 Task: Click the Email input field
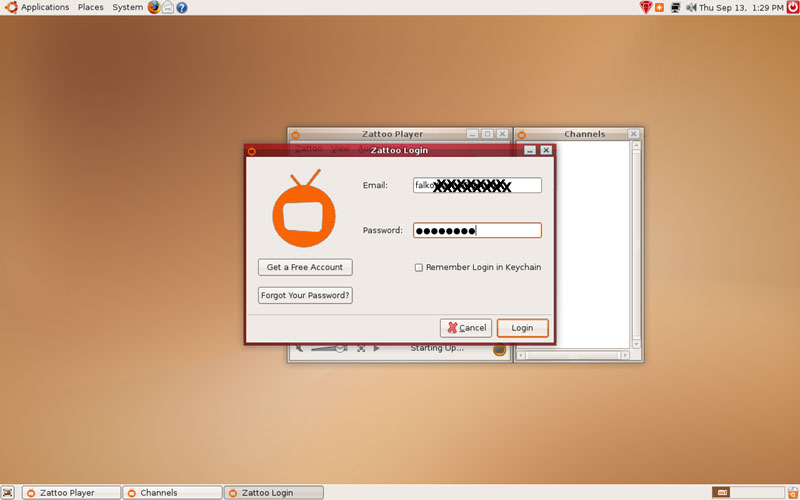click(477, 185)
